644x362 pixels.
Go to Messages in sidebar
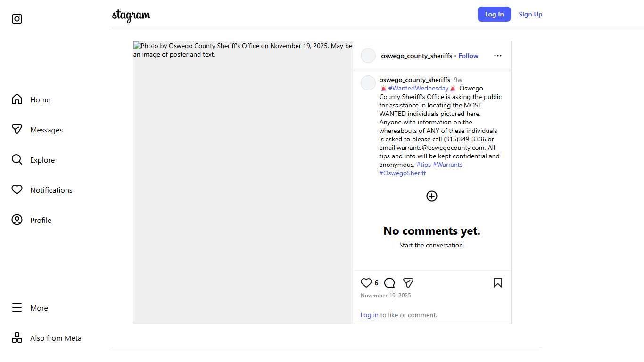(46, 130)
